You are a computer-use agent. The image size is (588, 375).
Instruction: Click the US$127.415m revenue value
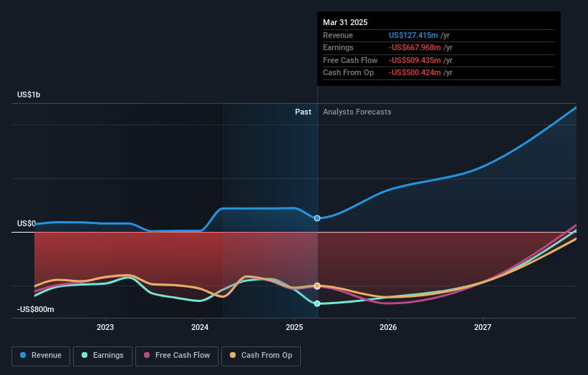point(413,35)
